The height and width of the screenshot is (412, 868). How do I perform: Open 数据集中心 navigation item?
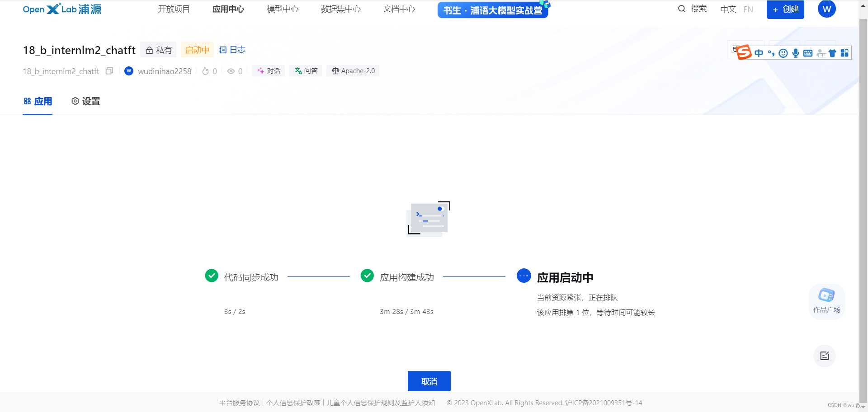[x=341, y=9]
